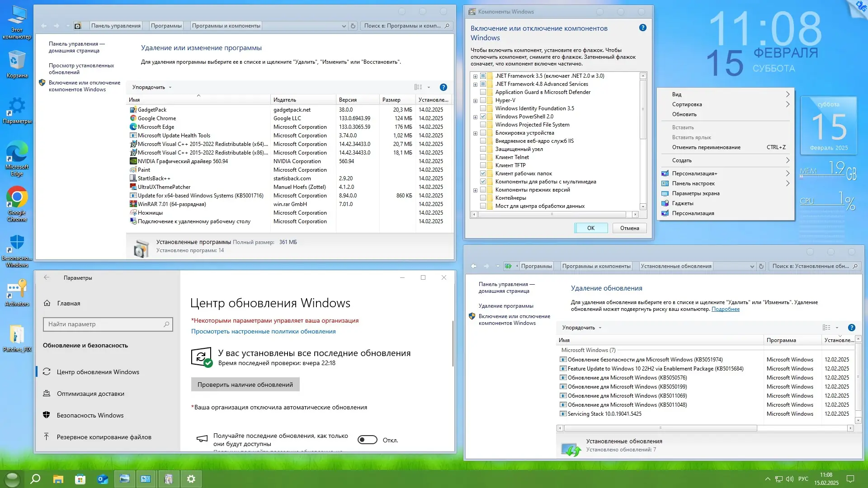This screenshot has width=868, height=488.
Task: Enable the Hyper-V component checkbox
Action: tap(483, 100)
